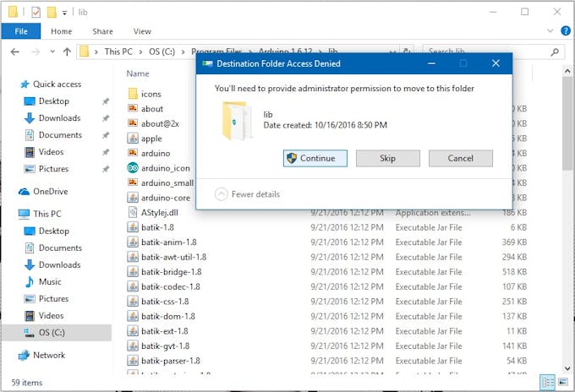Click the Downloads icon under Quick access
575x392 pixels.
pos(30,118)
